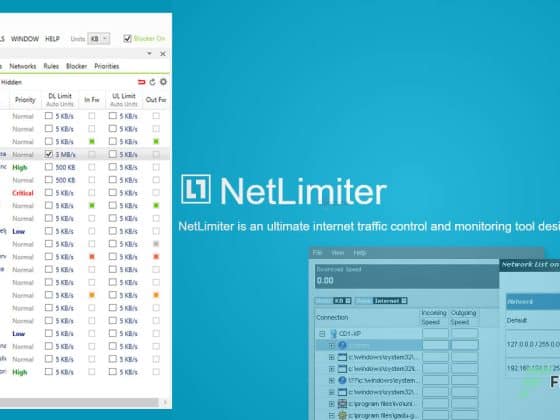Image resolution: width=560 pixels, height=420 pixels.
Task: Switch to the Rules tab
Action: coord(51,66)
